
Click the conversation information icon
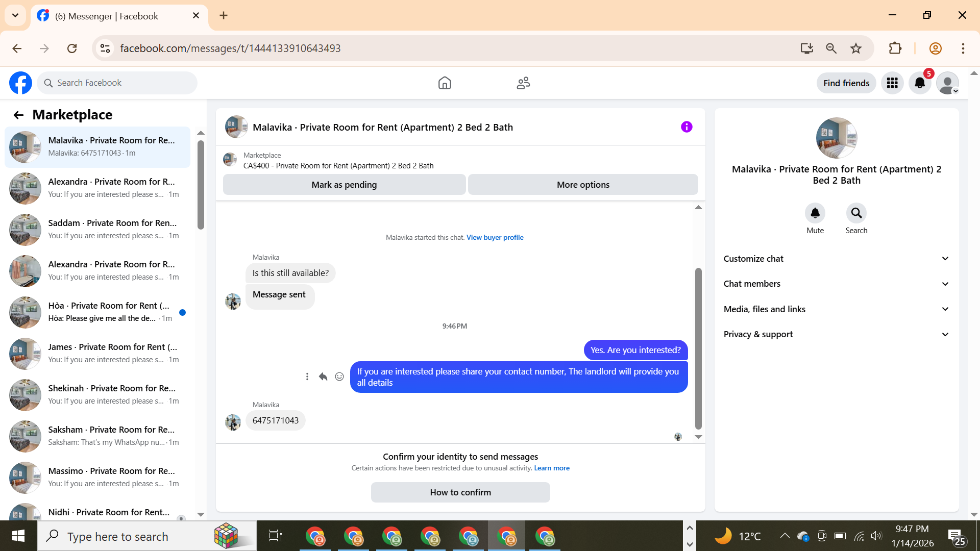point(687,127)
